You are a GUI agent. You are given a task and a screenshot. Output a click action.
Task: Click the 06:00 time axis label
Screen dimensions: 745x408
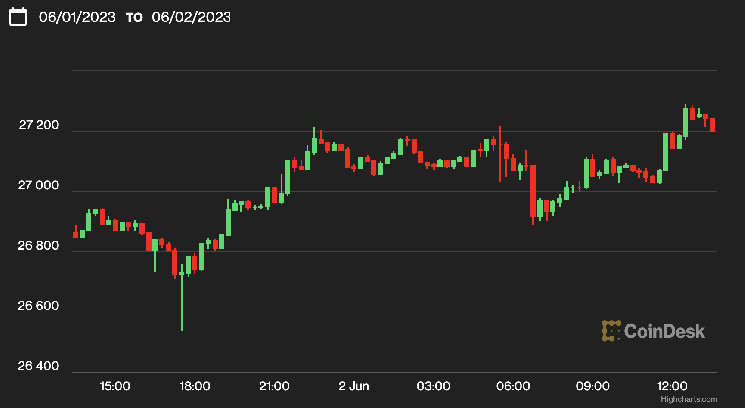(513, 386)
